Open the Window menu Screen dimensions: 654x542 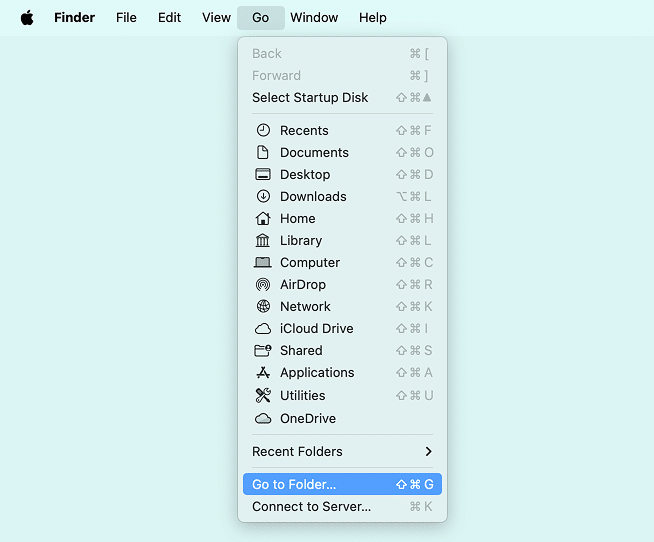(x=314, y=18)
